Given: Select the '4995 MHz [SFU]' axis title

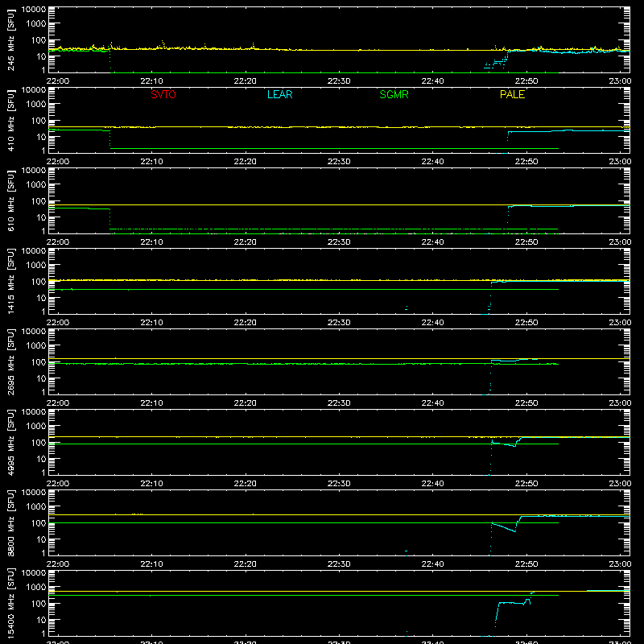Looking at the screenshot, I should pyautogui.click(x=10, y=443).
